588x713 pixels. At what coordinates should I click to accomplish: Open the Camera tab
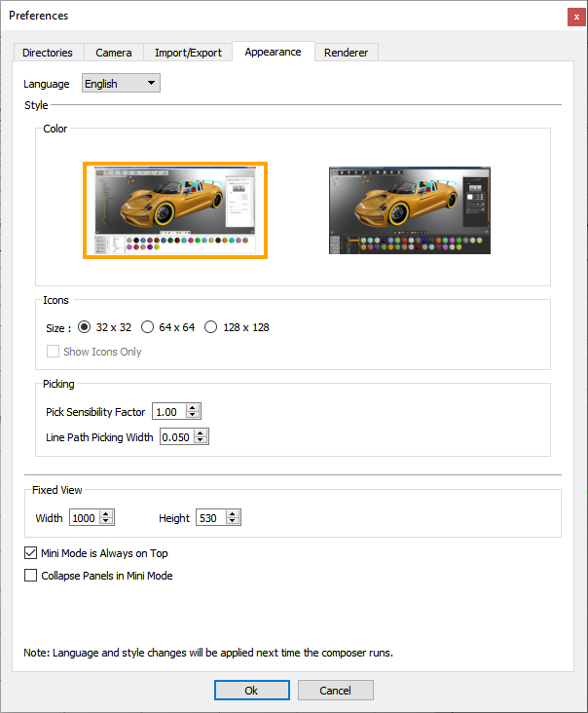(x=114, y=53)
